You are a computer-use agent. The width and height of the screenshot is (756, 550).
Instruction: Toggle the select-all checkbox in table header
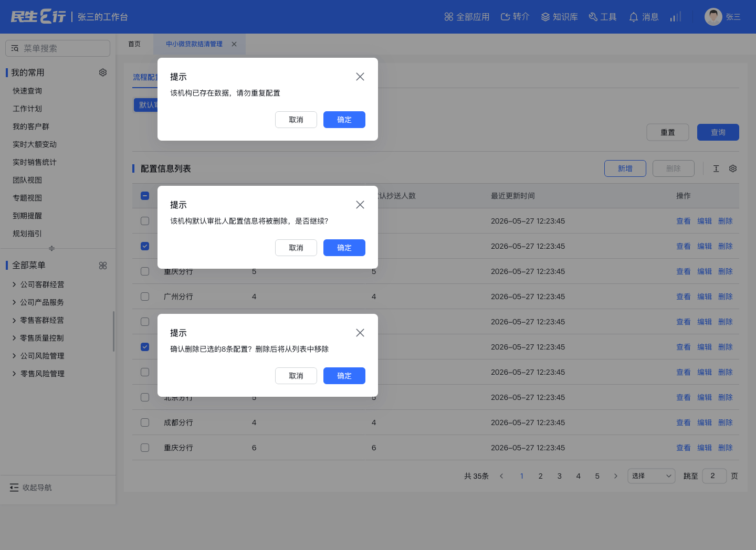click(145, 196)
